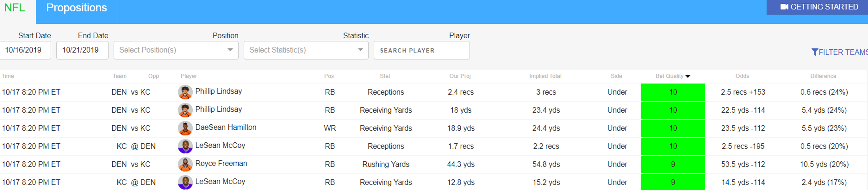Click Royce Freeman's player avatar

point(185,164)
